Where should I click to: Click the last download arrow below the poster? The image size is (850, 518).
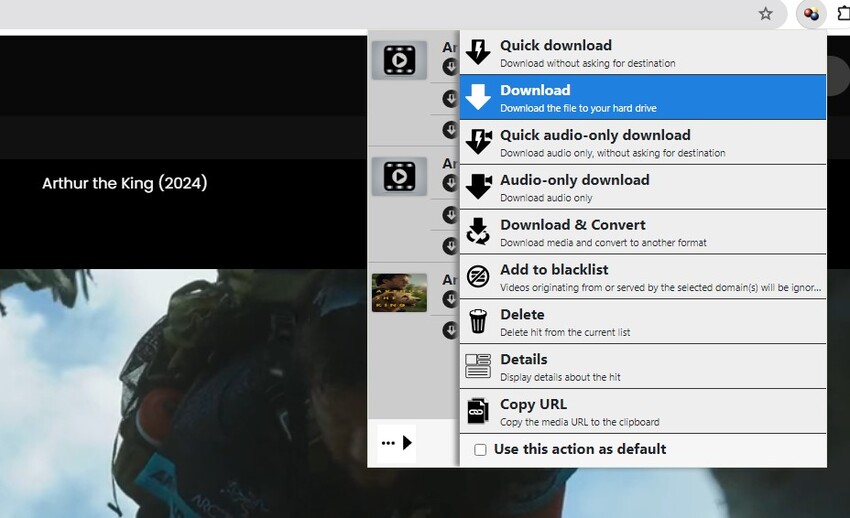(450, 330)
